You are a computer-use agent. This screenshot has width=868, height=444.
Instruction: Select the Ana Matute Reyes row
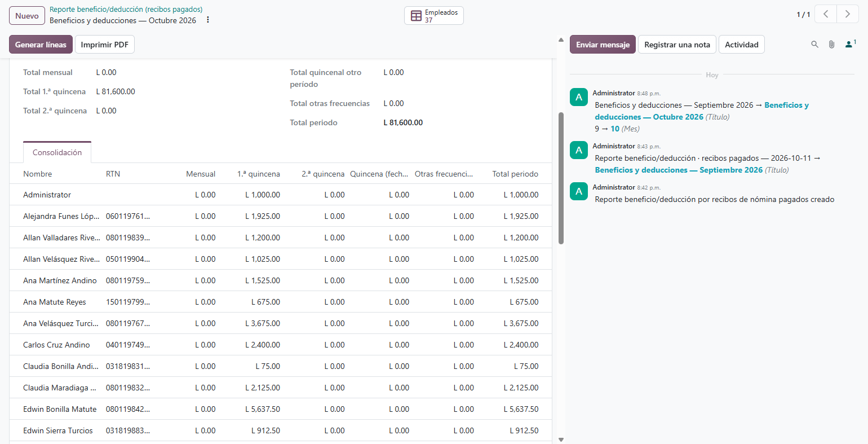point(280,302)
